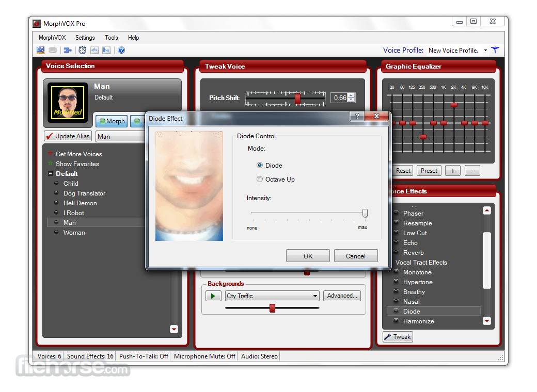Viewport: 537px width, 392px height.
Task: Toggle the Harmonize effect
Action: pyautogui.click(x=396, y=321)
